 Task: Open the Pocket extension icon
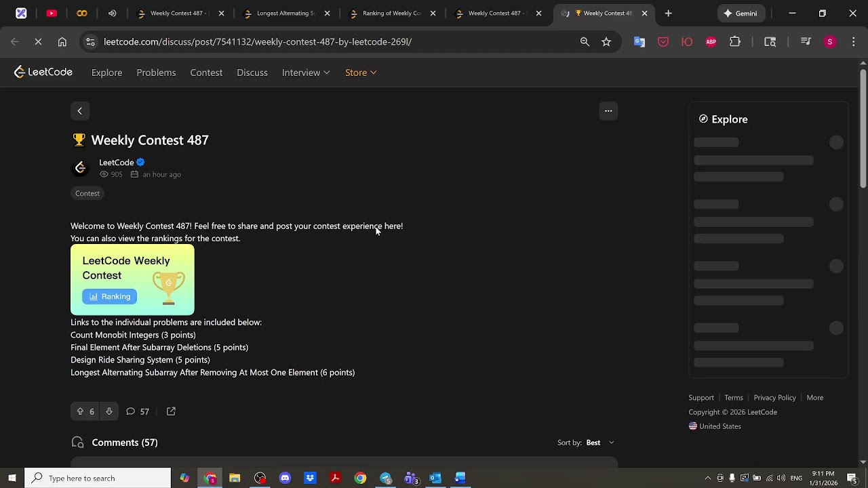663,42
